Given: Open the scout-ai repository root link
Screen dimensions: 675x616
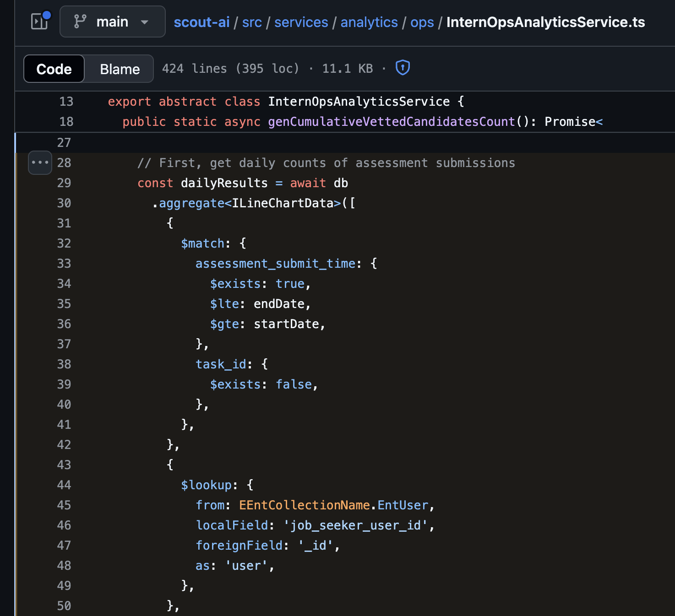Looking at the screenshot, I should (201, 22).
